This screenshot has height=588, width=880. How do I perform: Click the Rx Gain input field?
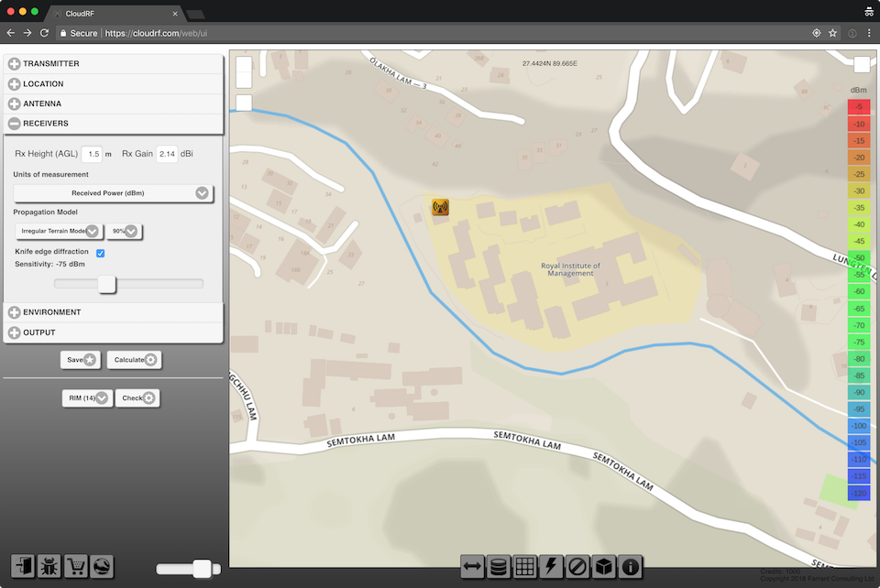click(x=166, y=154)
